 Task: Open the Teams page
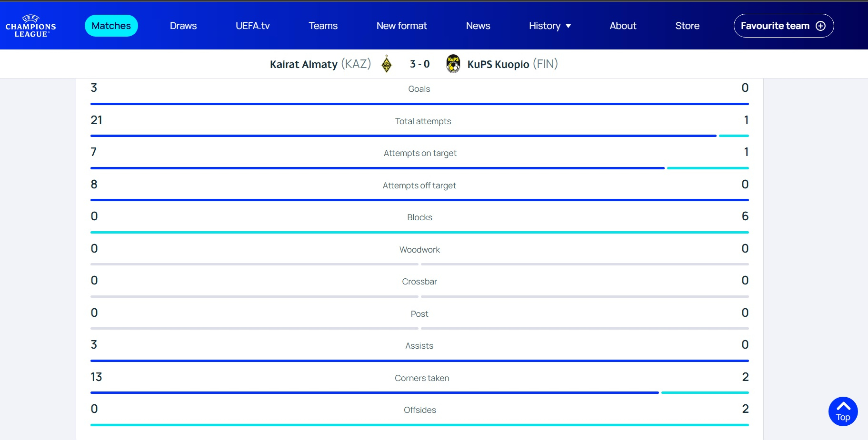323,26
